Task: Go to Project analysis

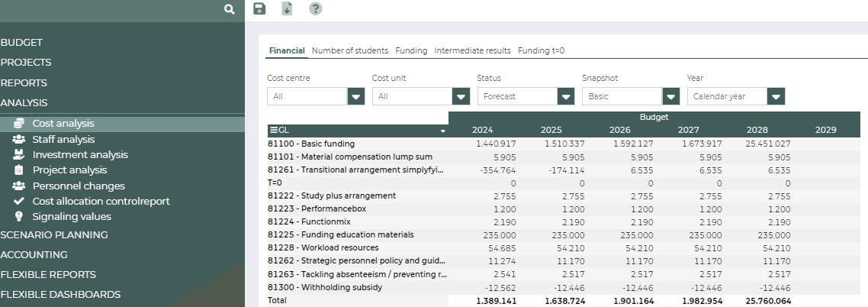Action: [x=69, y=170]
